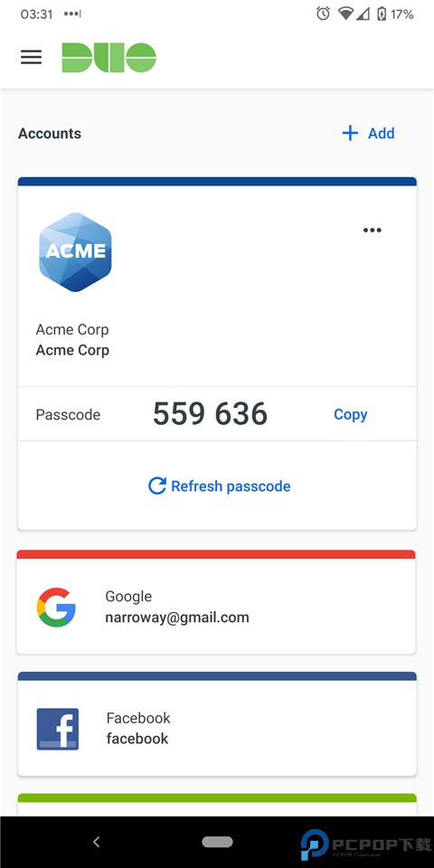Copy the Acme Corp passcode
Viewport: 434px width, 868px height.
[x=351, y=415]
